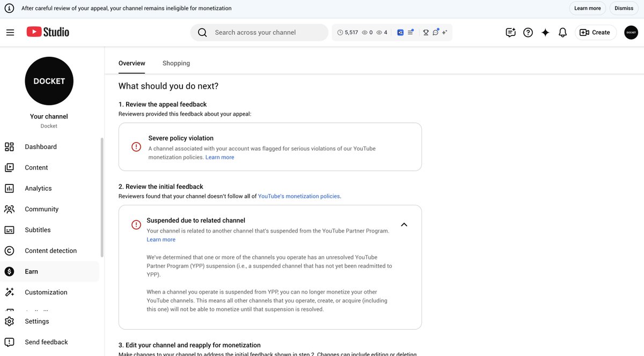Viewport: 644px width, 356px height.
Task: Open the black star AI icon
Action: click(x=545, y=32)
